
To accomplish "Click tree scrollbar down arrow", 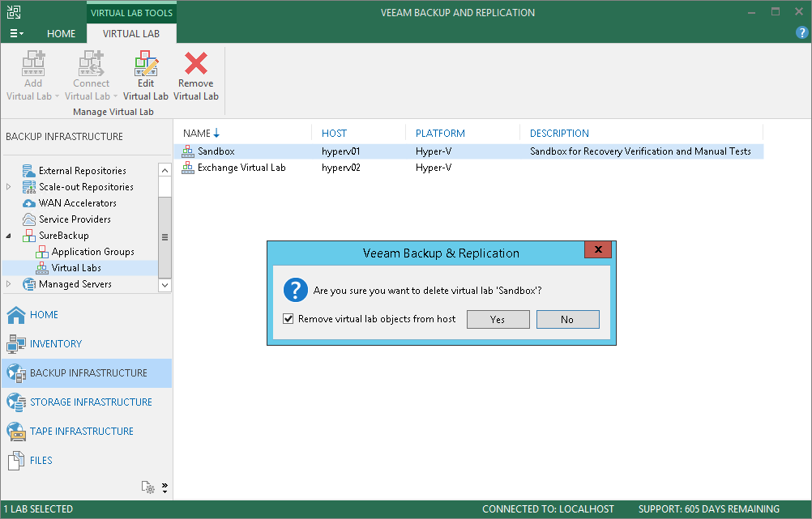I will [x=165, y=284].
